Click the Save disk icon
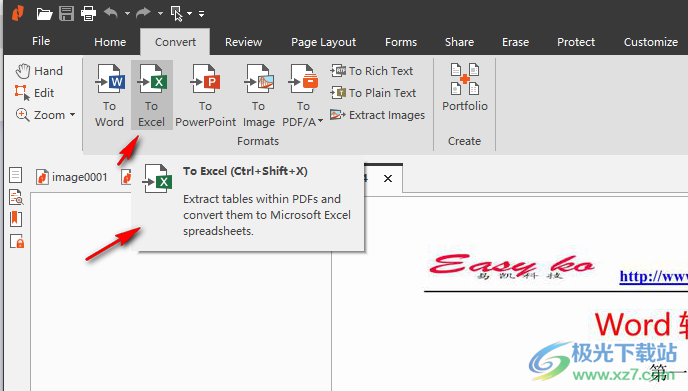 [x=66, y=14]
